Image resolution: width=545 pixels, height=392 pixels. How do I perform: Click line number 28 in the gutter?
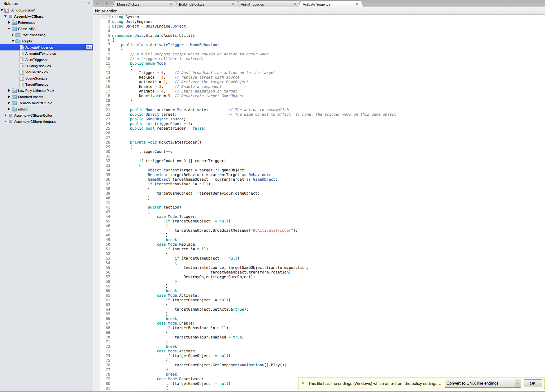[x=108, y=142]
